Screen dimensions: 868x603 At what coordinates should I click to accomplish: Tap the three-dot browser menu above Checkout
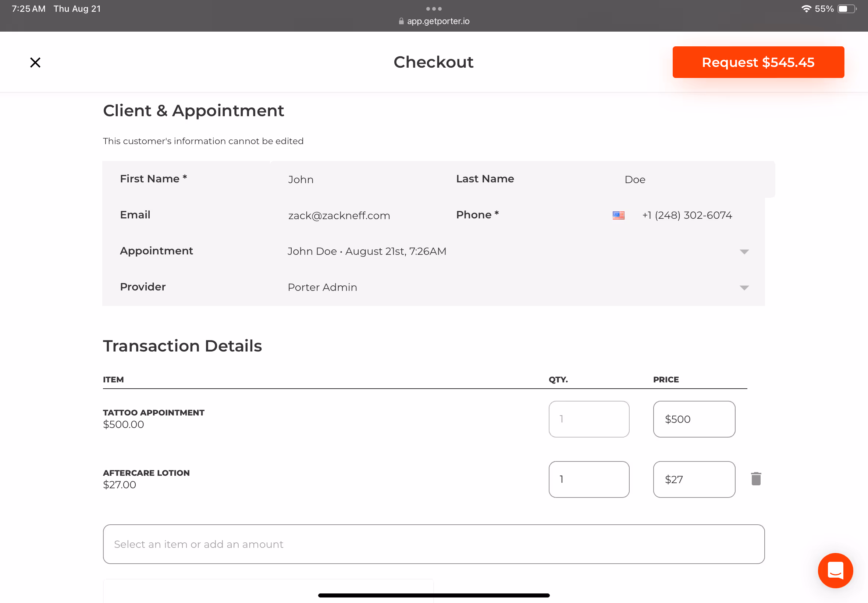(x=433, y=9)
